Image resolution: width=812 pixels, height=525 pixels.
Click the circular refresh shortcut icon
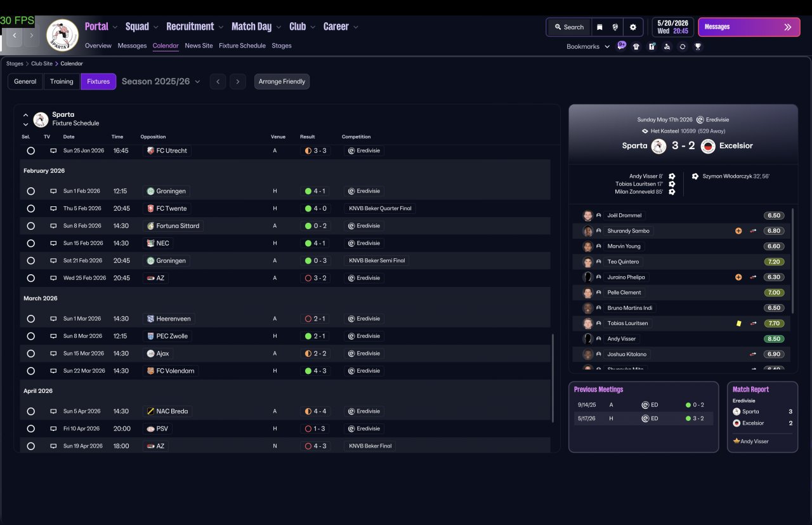click(x=682, y=46)
